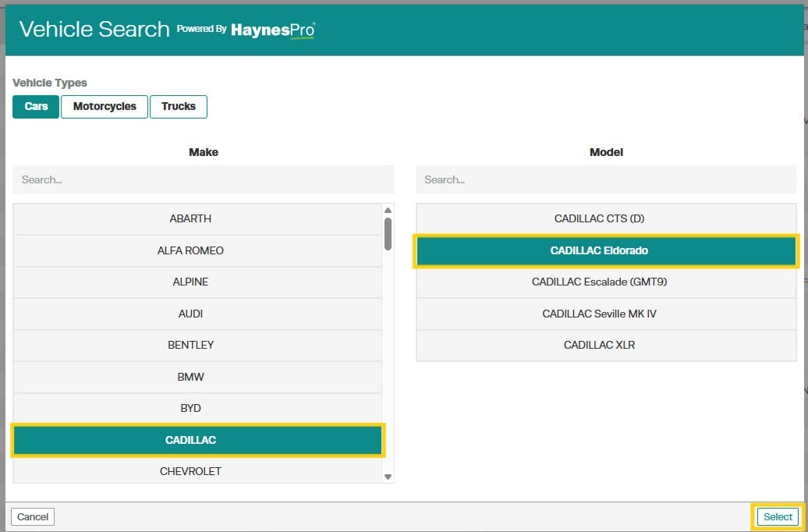Pick the CADILLAC Eldorado model
Screen dimensions: 808x532
606,251
